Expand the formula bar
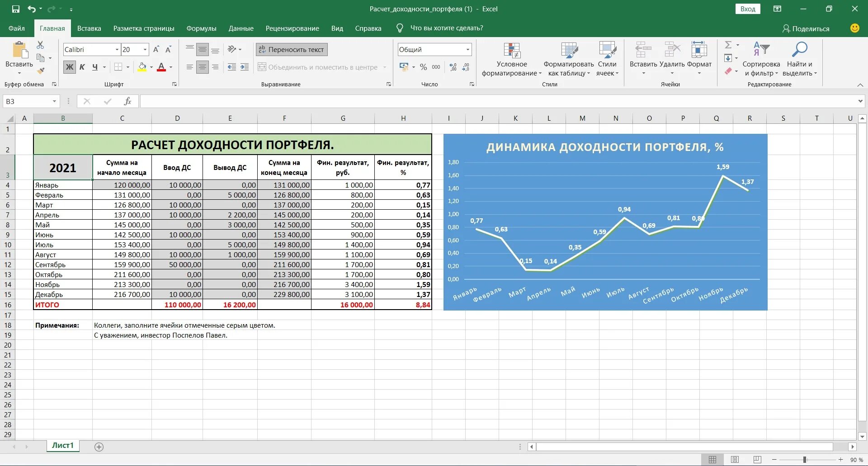This screenshot has width=868, height=466. pyautogui.click(x=860, y=101)
